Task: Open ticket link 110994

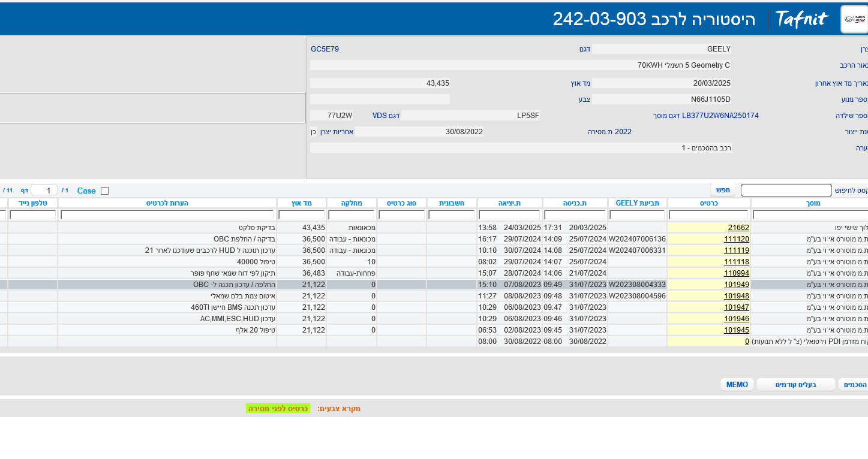Action: pos(736,273)
